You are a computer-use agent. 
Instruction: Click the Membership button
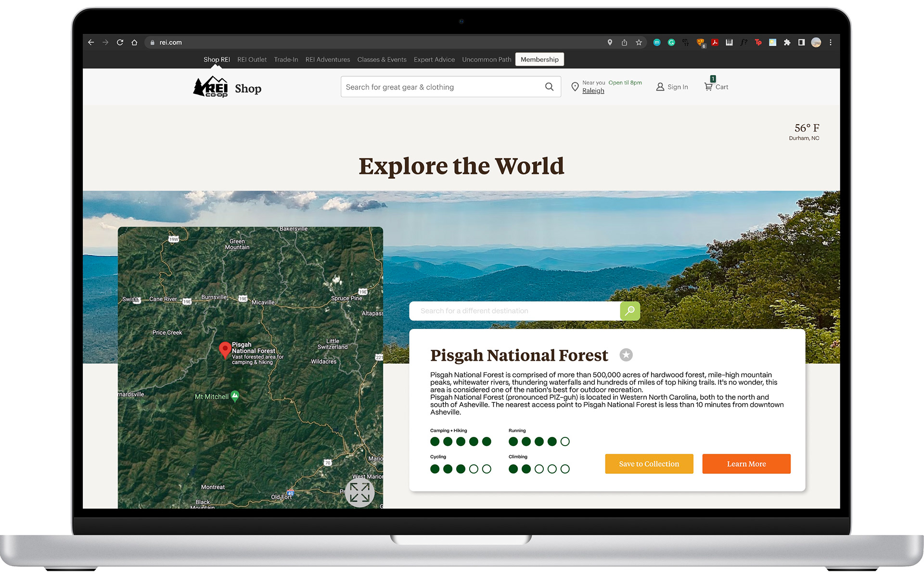coord(539,59)
